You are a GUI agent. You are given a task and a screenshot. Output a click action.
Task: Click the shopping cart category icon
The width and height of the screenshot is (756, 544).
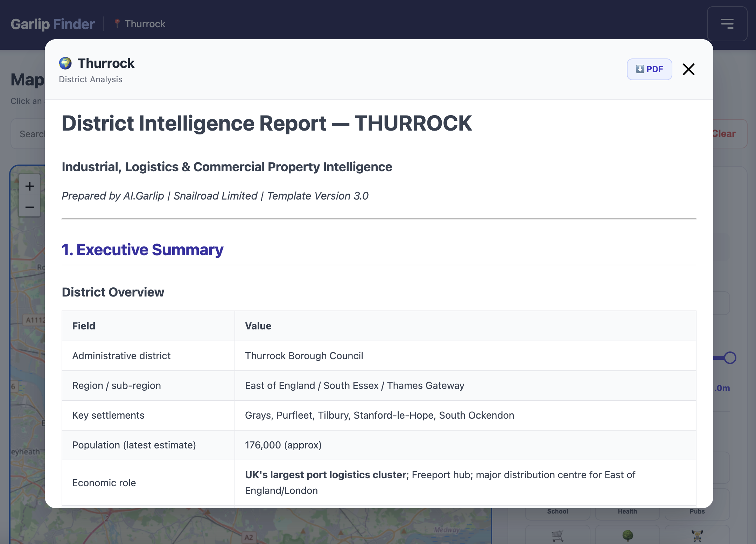[558, 535]
